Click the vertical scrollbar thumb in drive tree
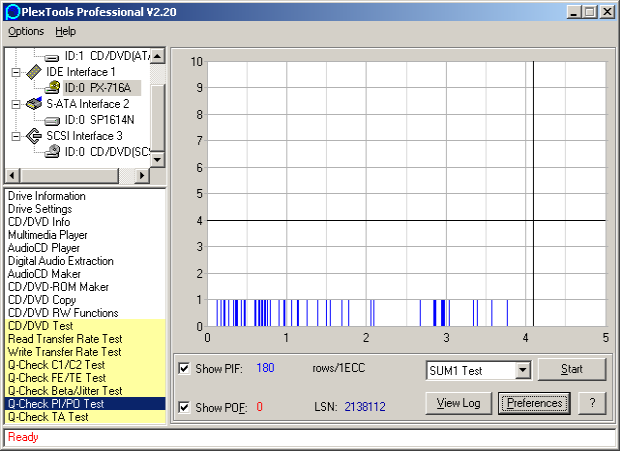The width and height of the screenshot is (620, 451). 157,117
